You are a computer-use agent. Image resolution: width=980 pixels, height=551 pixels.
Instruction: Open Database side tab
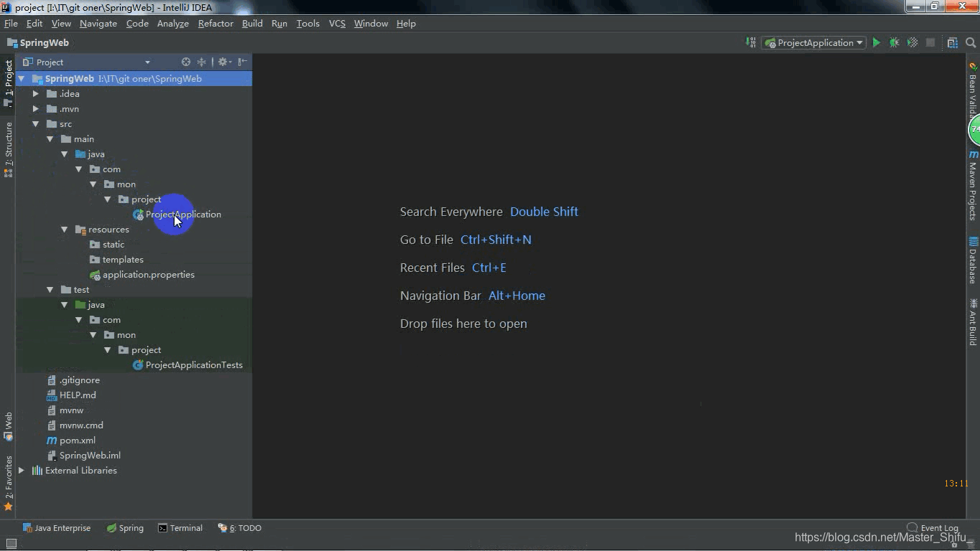pyautogui.click(x=973, y=260)
